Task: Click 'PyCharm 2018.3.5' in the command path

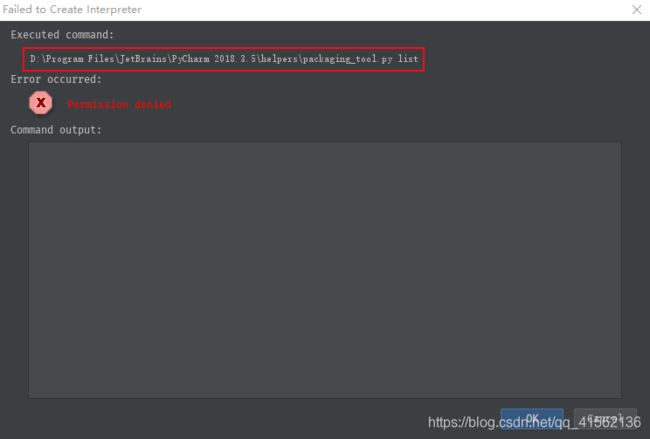Action: [214, 59]
